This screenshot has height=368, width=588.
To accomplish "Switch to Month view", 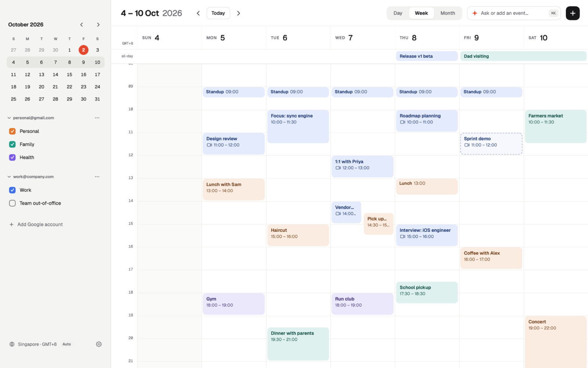I will coord(448,13).
